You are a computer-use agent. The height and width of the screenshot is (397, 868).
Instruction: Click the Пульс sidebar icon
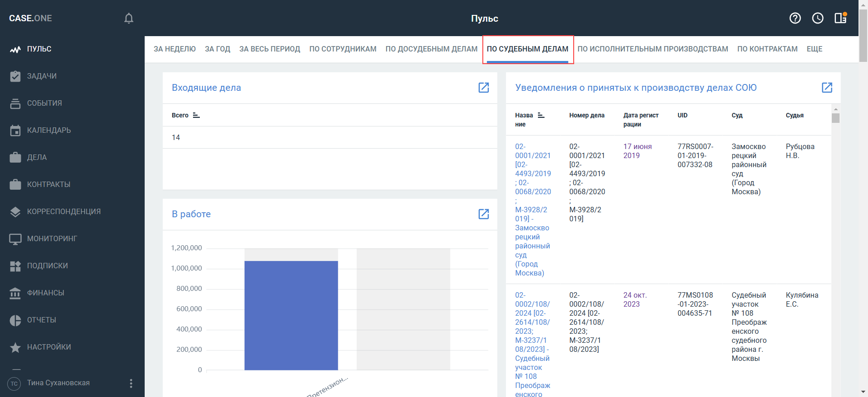click(x=15, y=49)
